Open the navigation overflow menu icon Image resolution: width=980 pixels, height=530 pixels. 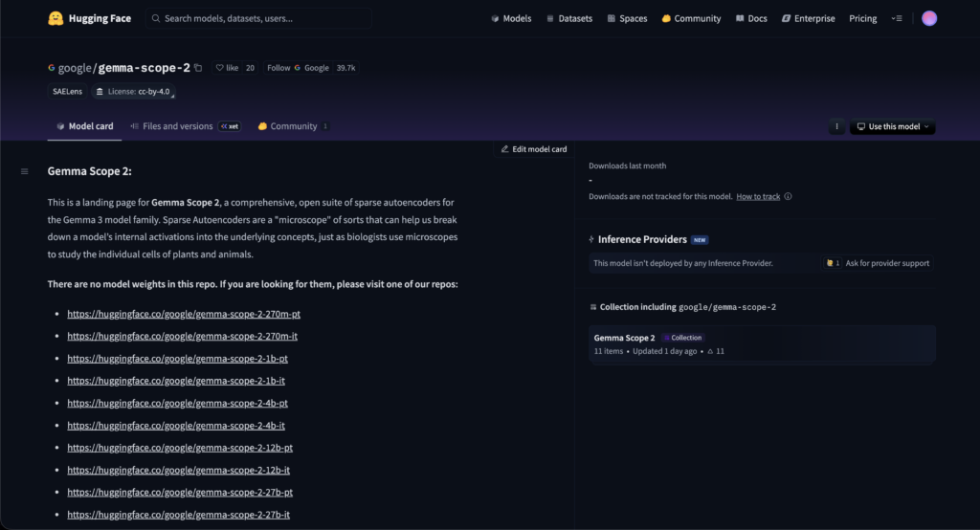[896, 18]
